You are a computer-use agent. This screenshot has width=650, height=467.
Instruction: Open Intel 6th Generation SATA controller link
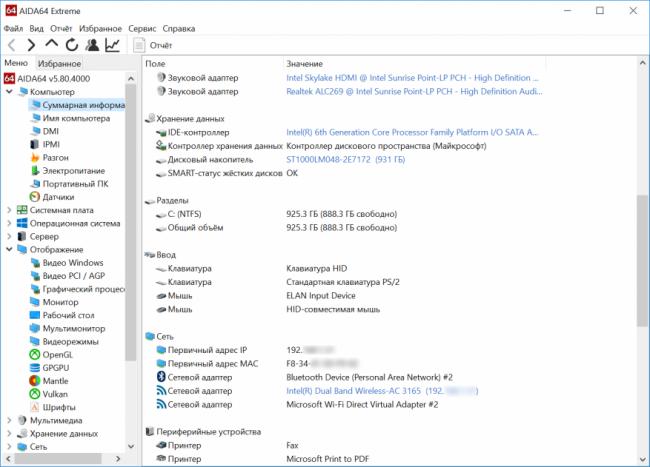[412, 132]
